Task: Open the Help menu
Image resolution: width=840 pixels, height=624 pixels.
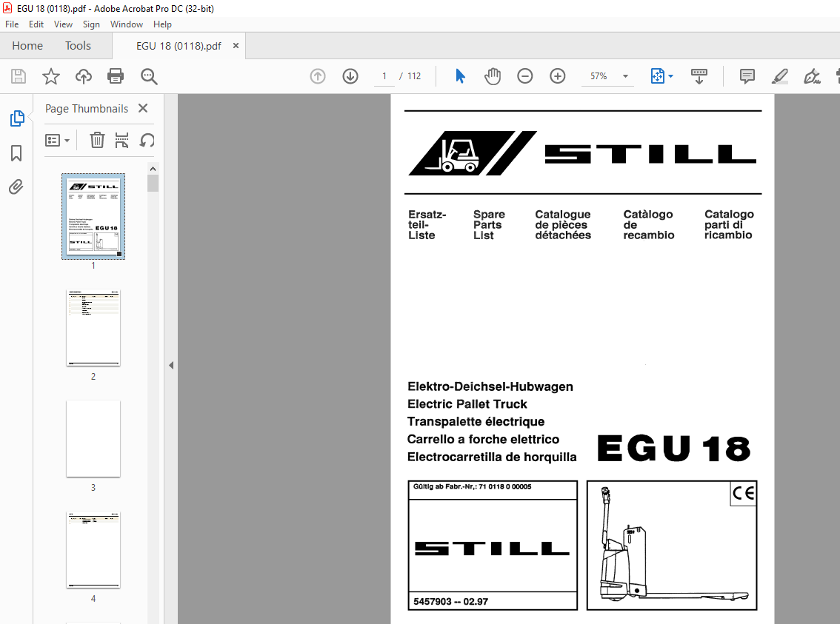Action: point(162,24)
